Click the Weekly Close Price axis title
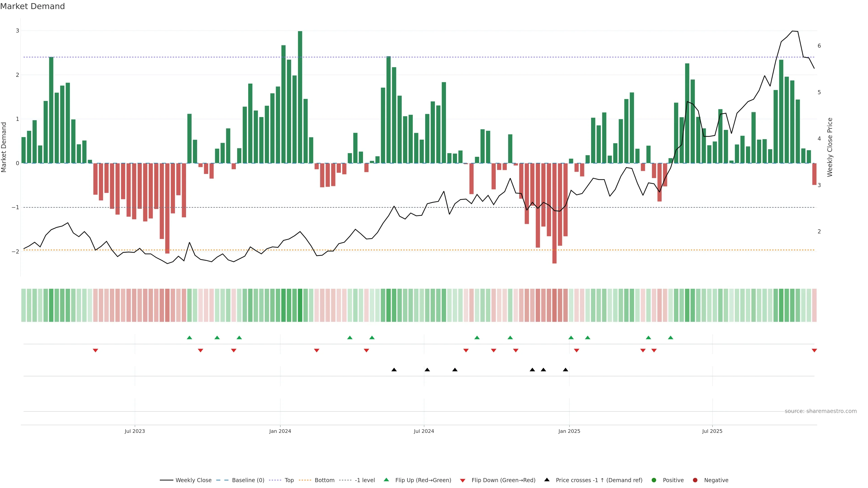The height and width of the screenshot is (488, 868). pyautogui.click(x=830, y=147)
